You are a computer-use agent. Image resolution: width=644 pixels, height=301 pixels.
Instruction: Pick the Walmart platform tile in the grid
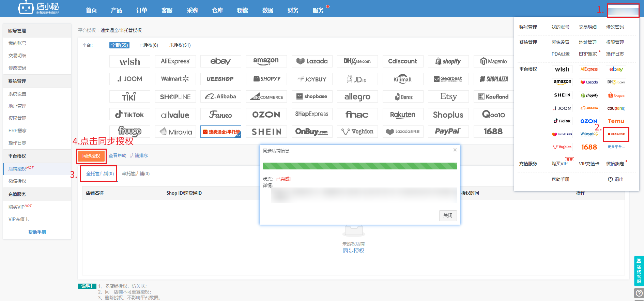pos(175,79)
